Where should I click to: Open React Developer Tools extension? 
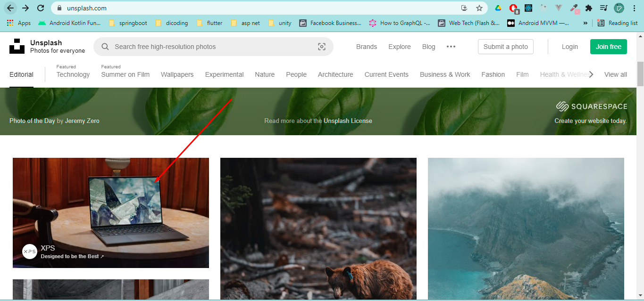529,8
